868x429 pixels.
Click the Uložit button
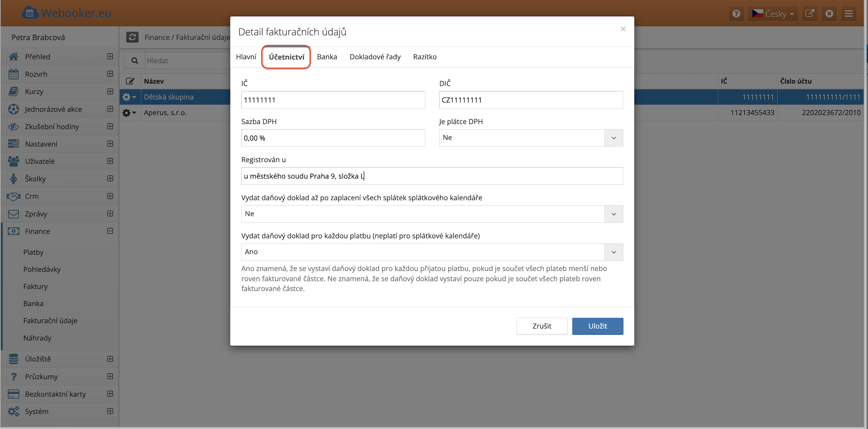click(x=597, y=326)
